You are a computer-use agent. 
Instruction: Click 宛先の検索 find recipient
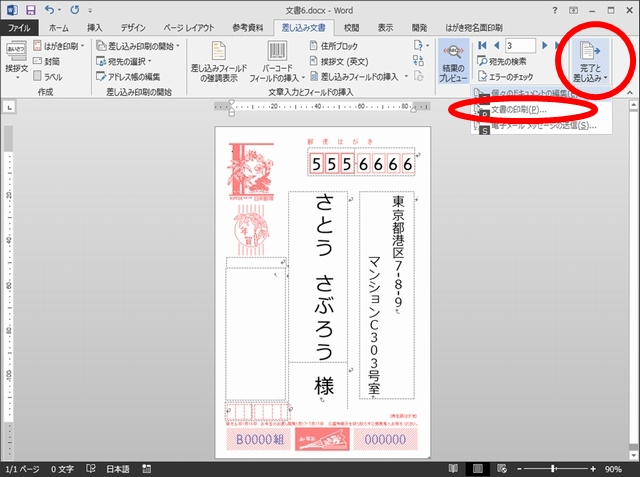pos(502,61)
